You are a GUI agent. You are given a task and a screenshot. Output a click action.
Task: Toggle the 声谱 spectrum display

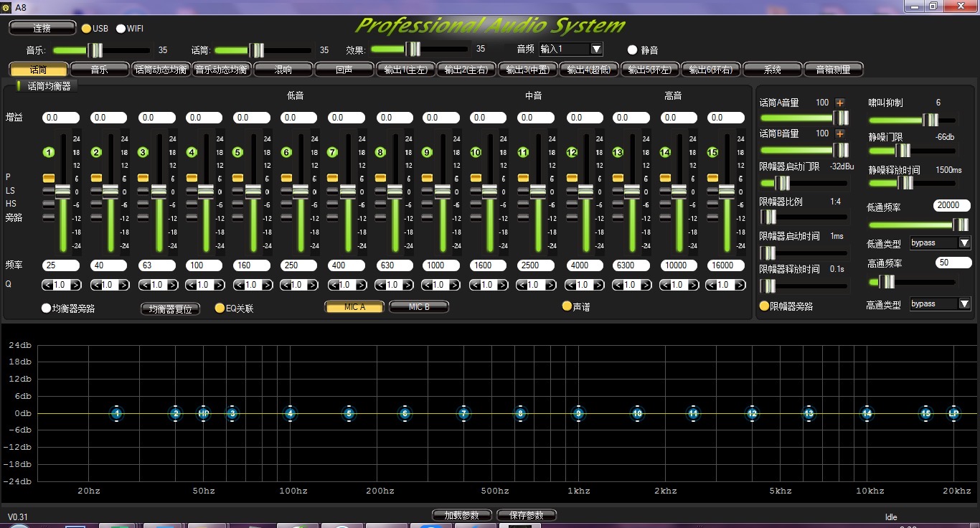coord(567,306)
